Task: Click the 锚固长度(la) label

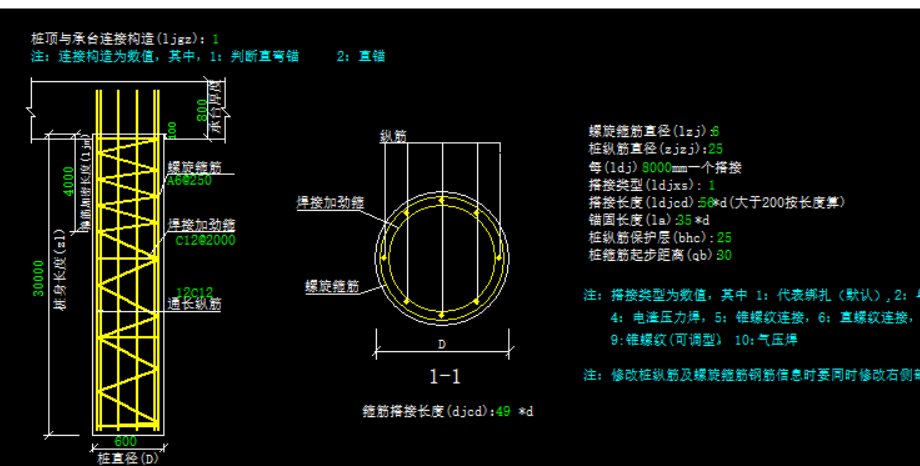Action: (632, 220)
